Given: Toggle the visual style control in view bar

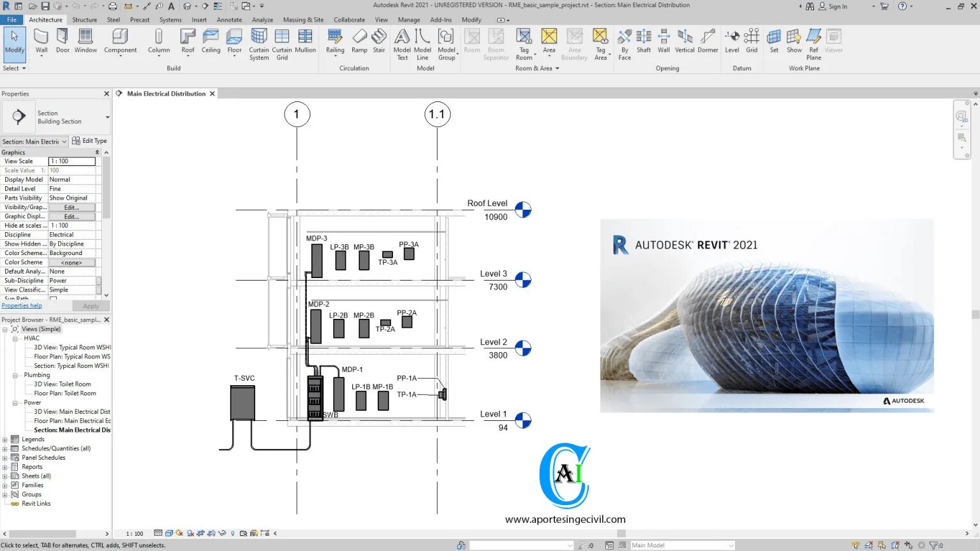Looking at the screenshot, I should pyautogui.click(x=168, y=533).
